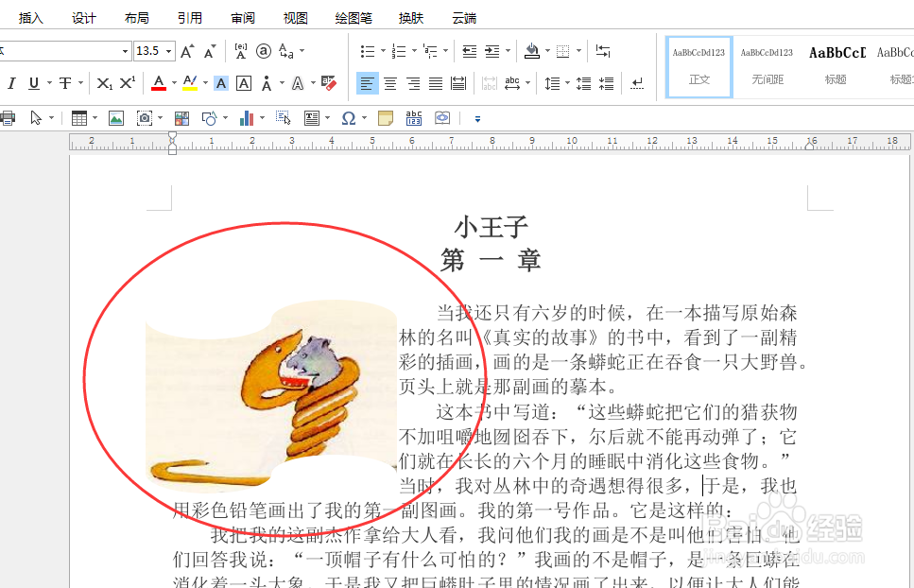Insert a sticky note comment
This screenshot has width=914, height=588.
click(386, 118)
